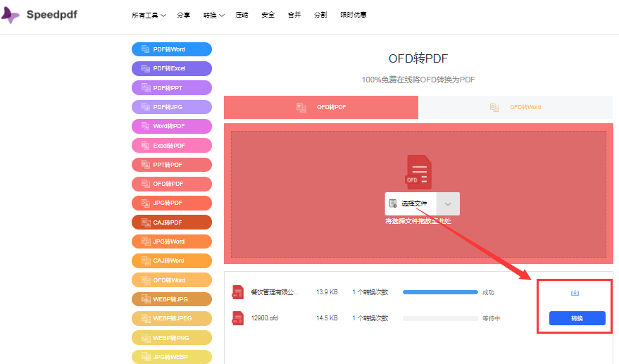Screen dimensions: 619x364
Task: Download the converted 餐饮管理有限公 file
Action: coord(575,293)
